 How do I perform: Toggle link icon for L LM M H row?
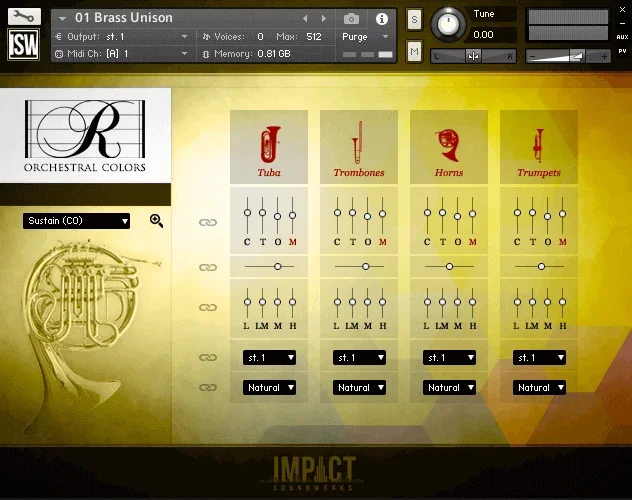(x=208, y=307)
